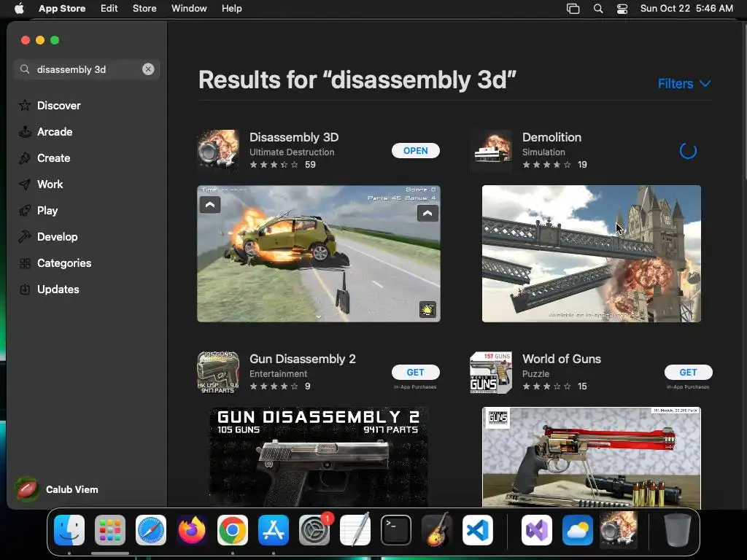The image size is (747, 560).
Task: Open the Disassembly 3D app icon
Action: coord(218,149)
